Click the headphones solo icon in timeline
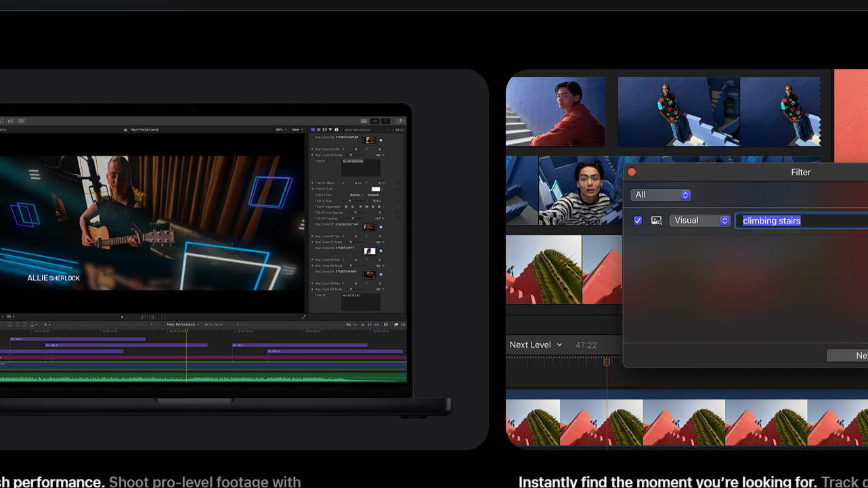Image resolution: width=868 pixels, height=488 pixels. click(370, 325)
